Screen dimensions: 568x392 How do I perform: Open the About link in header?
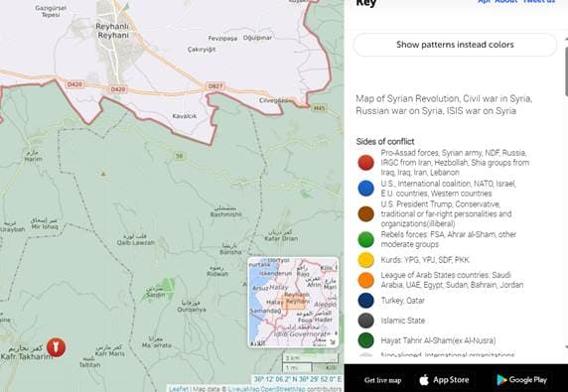point(506,1)
